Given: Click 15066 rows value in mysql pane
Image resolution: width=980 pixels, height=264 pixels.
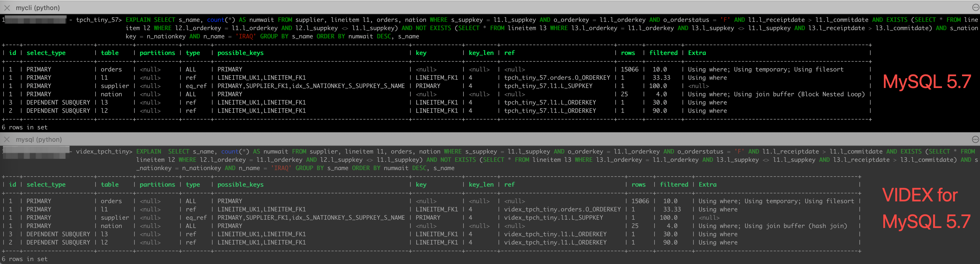Looking at the screenshot, I should point(640,201).
